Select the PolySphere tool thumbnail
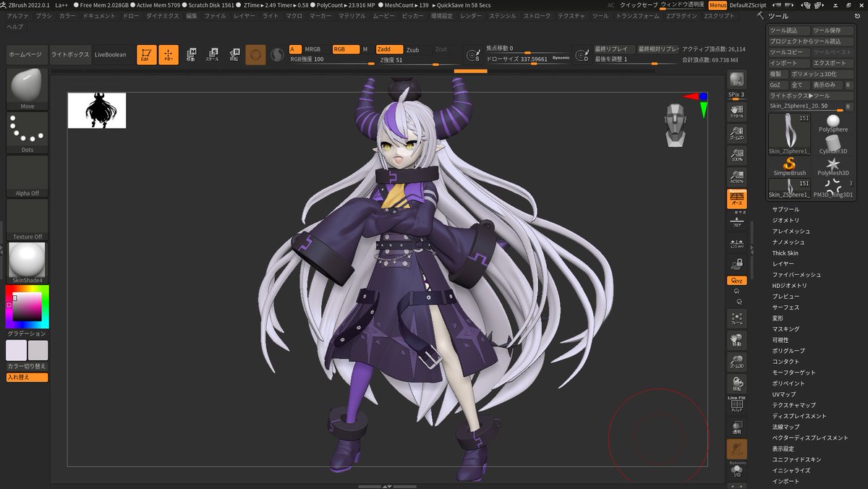Screen dimensions: 868x489 tap(833, 124)
